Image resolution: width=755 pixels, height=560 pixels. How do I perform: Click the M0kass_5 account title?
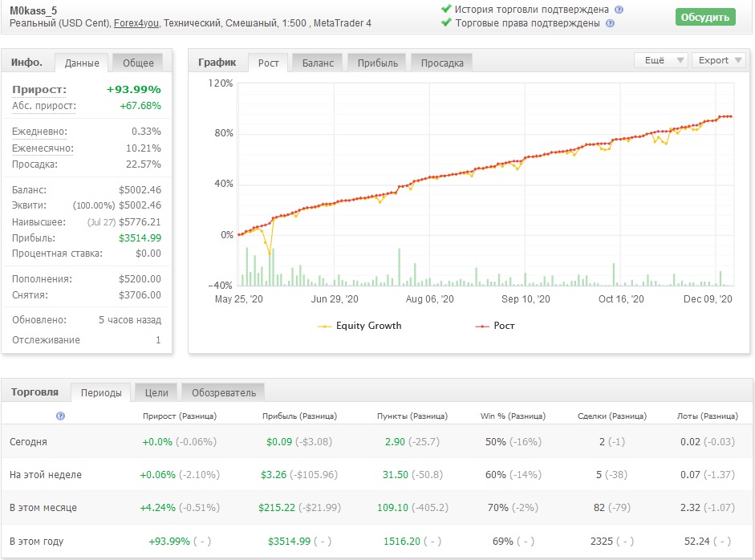coord(33,10)
